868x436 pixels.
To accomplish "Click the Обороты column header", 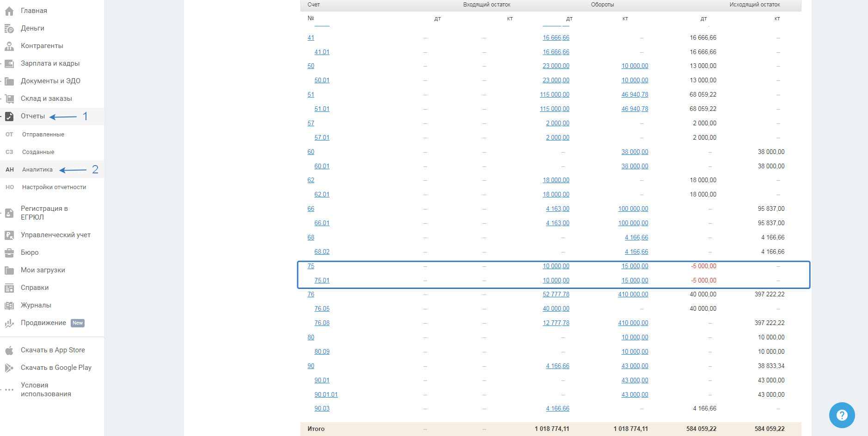I will (x=602, y=5).
